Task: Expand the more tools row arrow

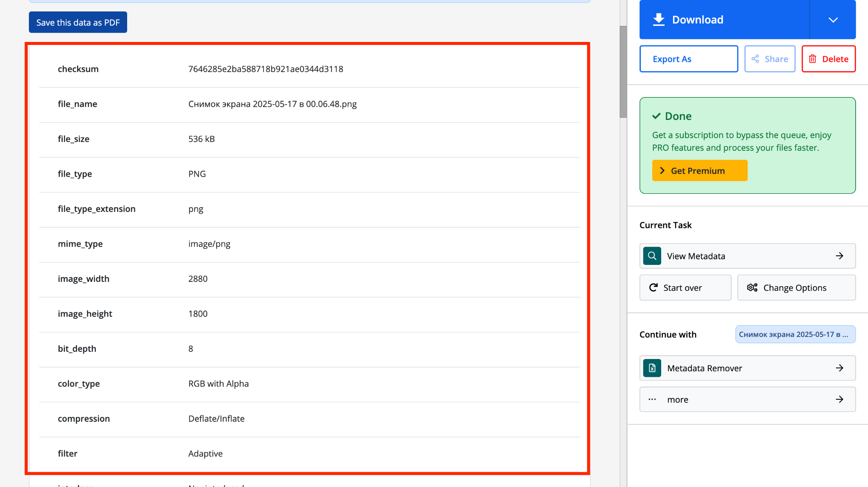Action: tap(839, 399)
